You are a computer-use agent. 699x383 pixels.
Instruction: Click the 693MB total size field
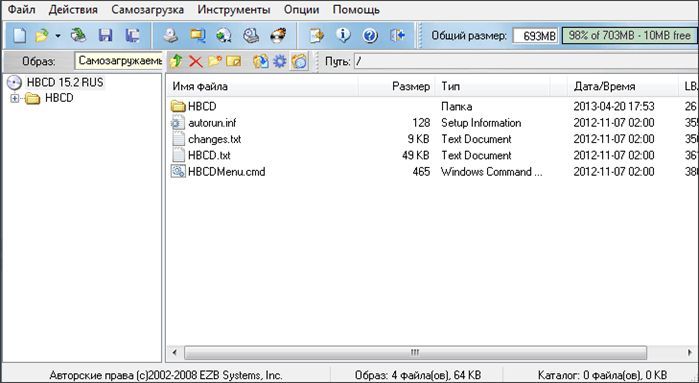pos(535,36)
